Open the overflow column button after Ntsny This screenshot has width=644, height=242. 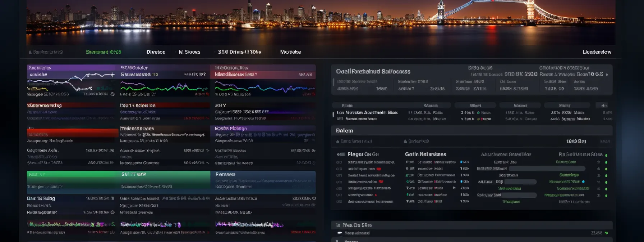[604, 106]
